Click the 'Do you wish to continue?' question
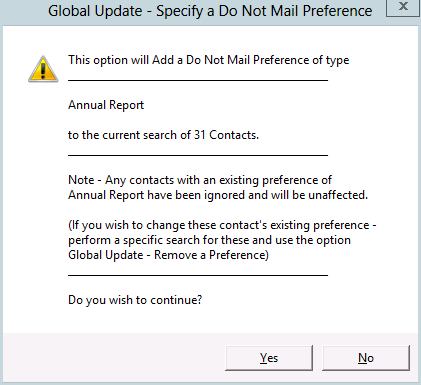Screen dimensions: 421x385 tap(135, 300)
